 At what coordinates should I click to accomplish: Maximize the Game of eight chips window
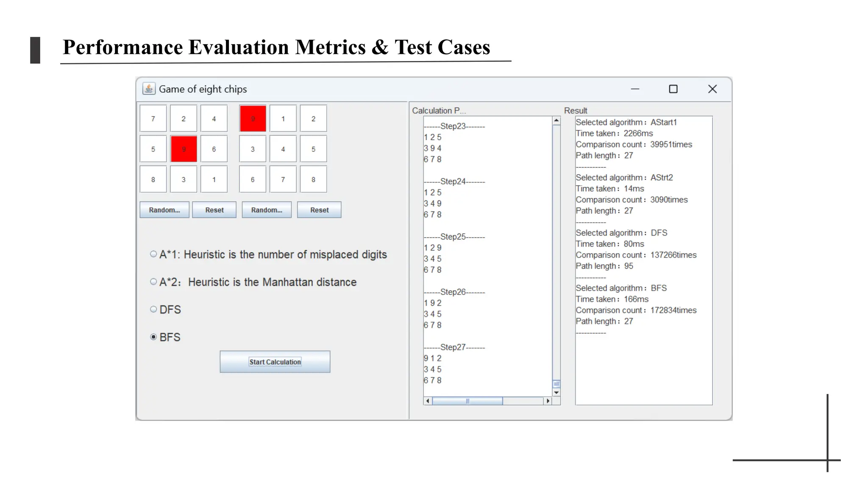click(x=673, y=89)
